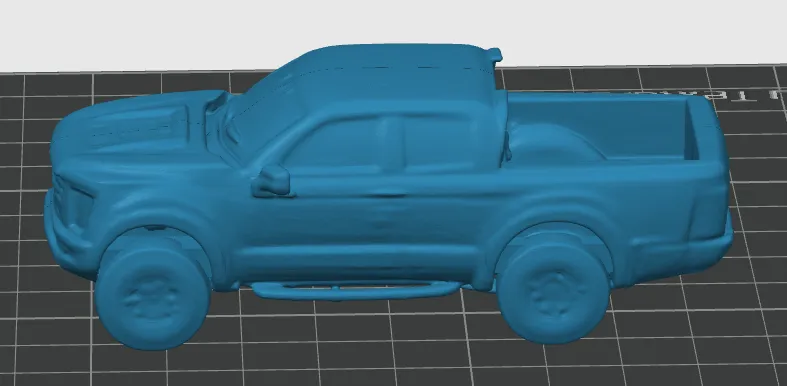This screenshot has width=787, height=386.
Task: Click the running board under the doors
Action: [355, 290]
